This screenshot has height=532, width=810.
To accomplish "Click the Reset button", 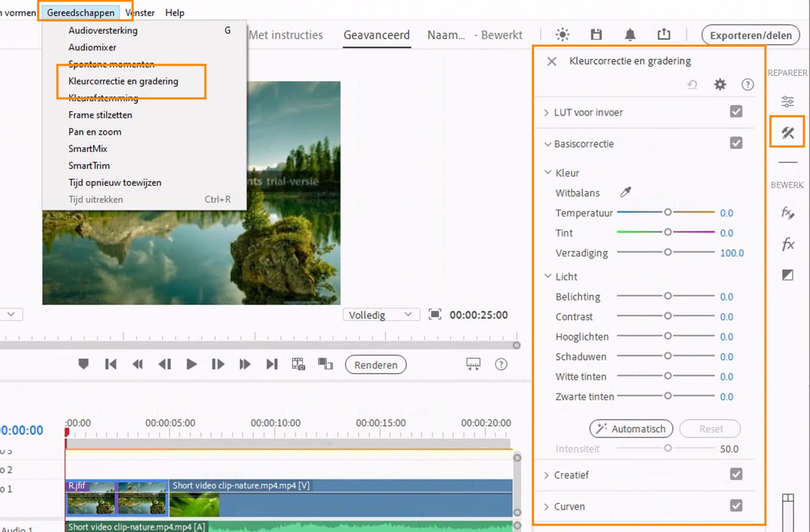I will coord(710,429).
